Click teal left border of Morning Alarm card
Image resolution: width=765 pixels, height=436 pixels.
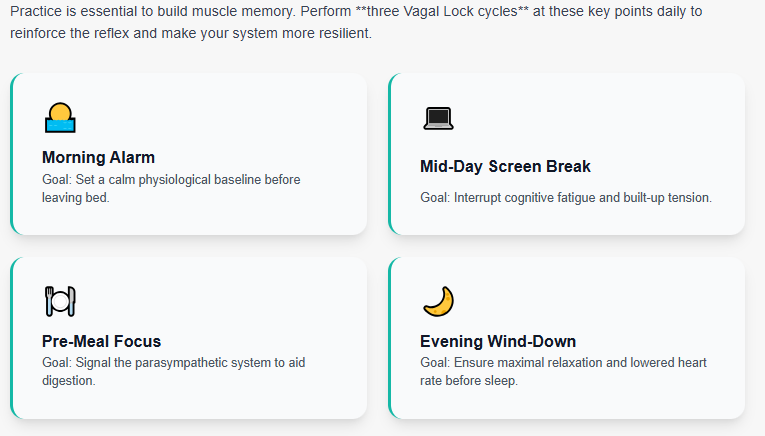tap(12, 154)
